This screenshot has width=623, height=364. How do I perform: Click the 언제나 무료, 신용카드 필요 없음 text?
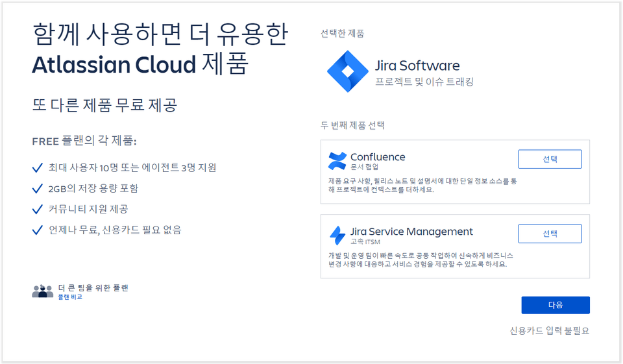click(115, 230)
